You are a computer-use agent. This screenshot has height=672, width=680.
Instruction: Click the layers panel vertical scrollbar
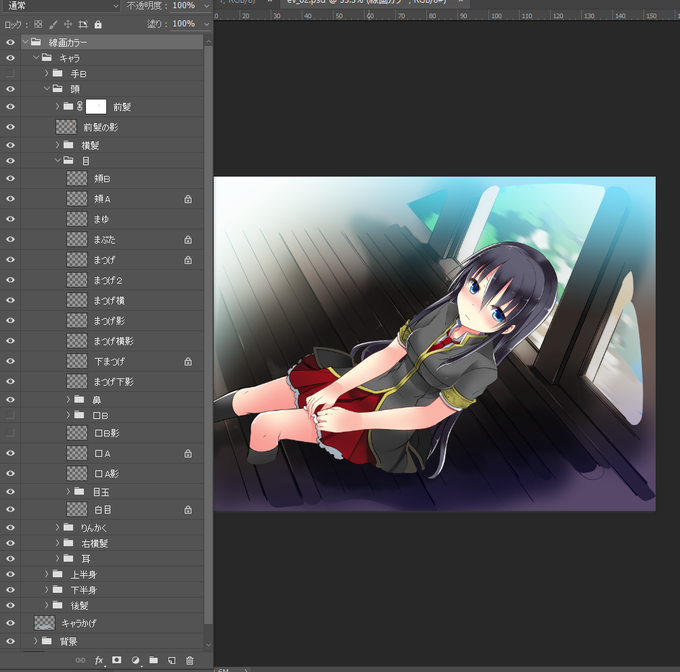(208, 334)
